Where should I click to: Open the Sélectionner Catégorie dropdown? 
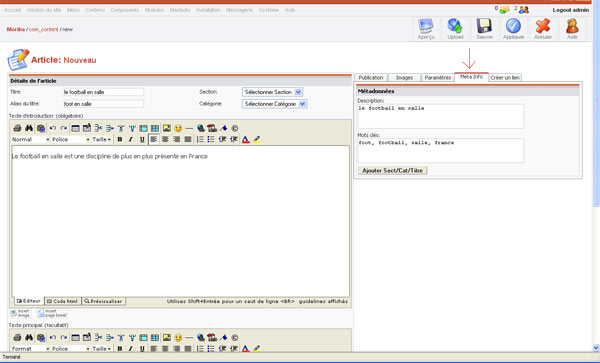pos(274,104)
